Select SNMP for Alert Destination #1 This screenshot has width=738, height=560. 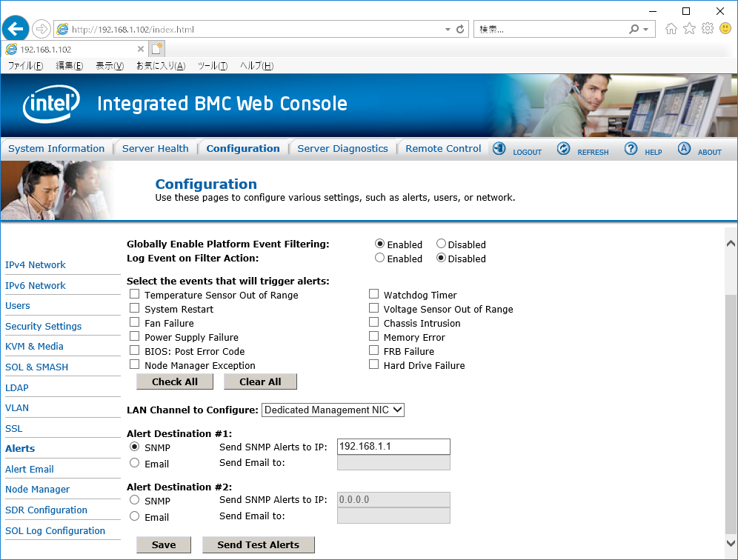135,447
